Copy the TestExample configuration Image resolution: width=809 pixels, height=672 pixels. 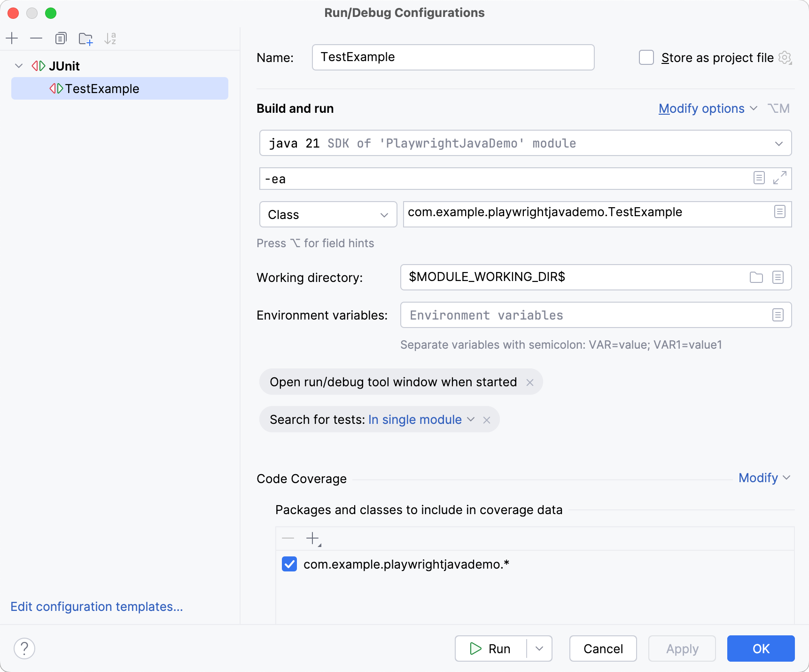[x=61, y=39]
